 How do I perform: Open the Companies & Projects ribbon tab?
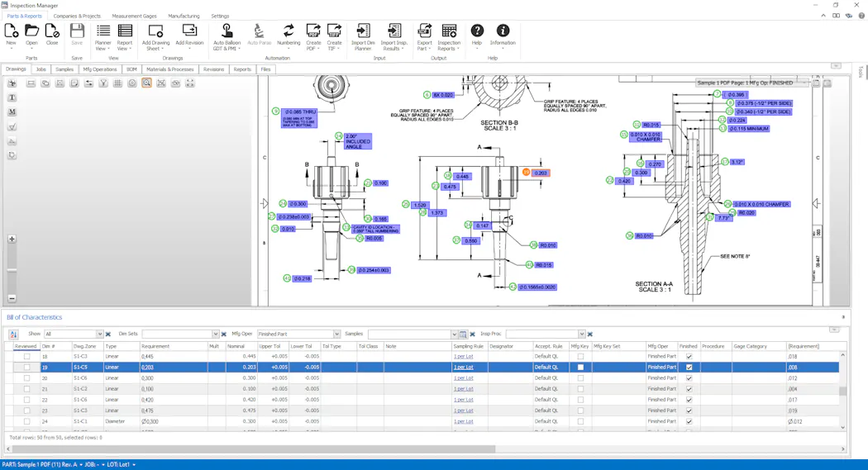coord(77,16)
